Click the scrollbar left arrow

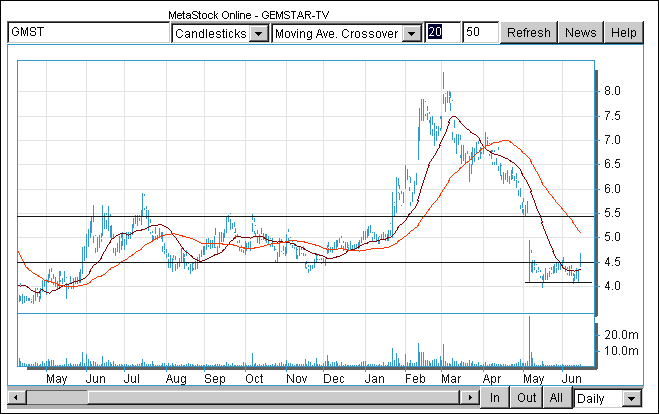pyautogui.click(x=16, y=397)
